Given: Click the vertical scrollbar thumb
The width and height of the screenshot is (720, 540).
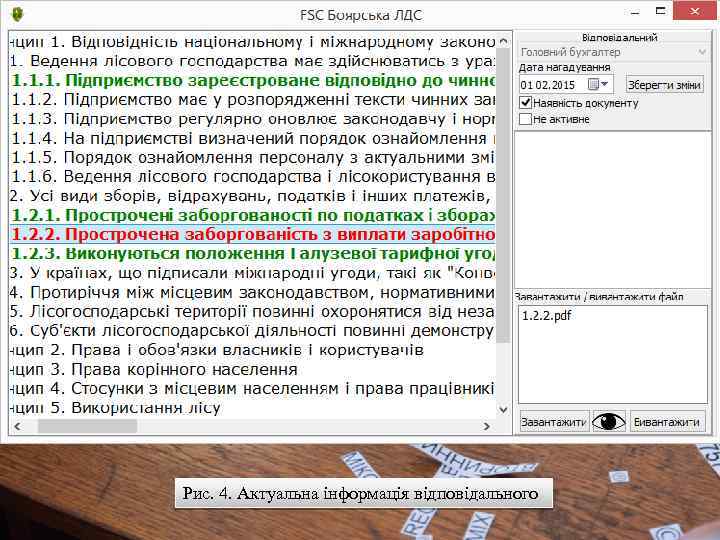Looking at the screenshot, I should (503, 195).
